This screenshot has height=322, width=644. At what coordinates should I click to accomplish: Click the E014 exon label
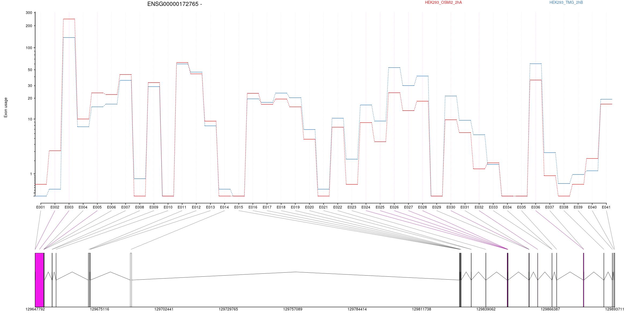224,207
